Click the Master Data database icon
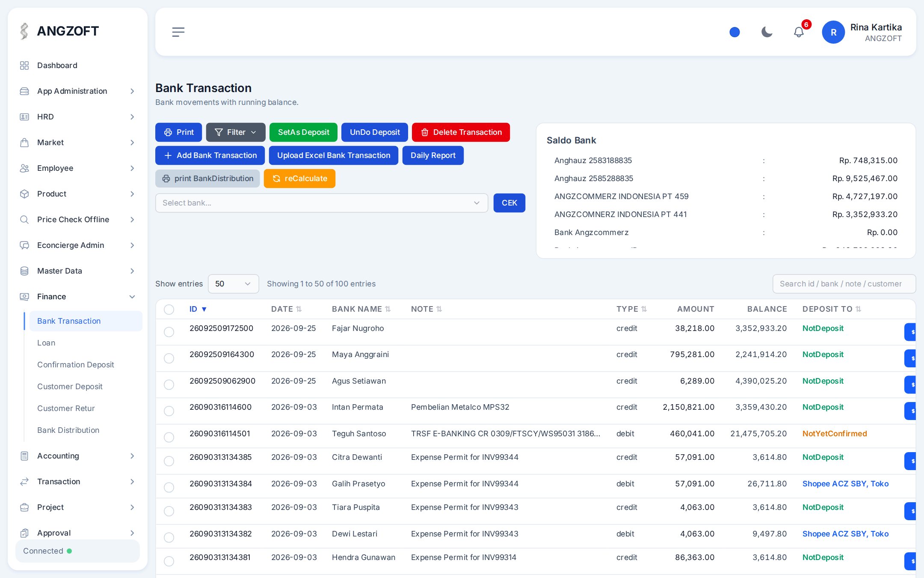This screenshot has width=924, height=578. [x=24, y=271]
